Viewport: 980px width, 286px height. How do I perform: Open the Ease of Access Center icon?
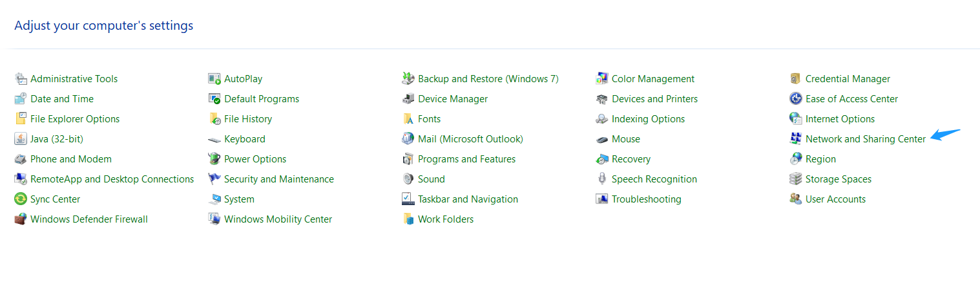pyautogui.click(x=795, y=99)
